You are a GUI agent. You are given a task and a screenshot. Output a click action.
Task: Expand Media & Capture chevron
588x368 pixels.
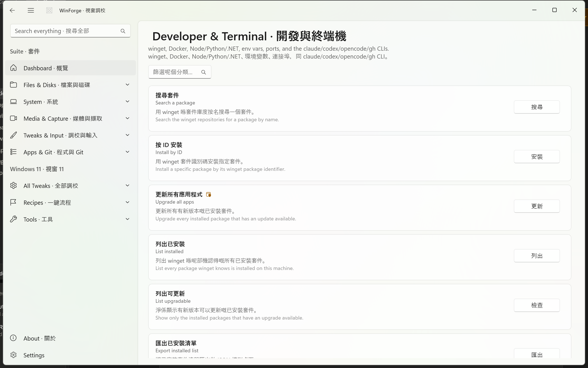127,118
